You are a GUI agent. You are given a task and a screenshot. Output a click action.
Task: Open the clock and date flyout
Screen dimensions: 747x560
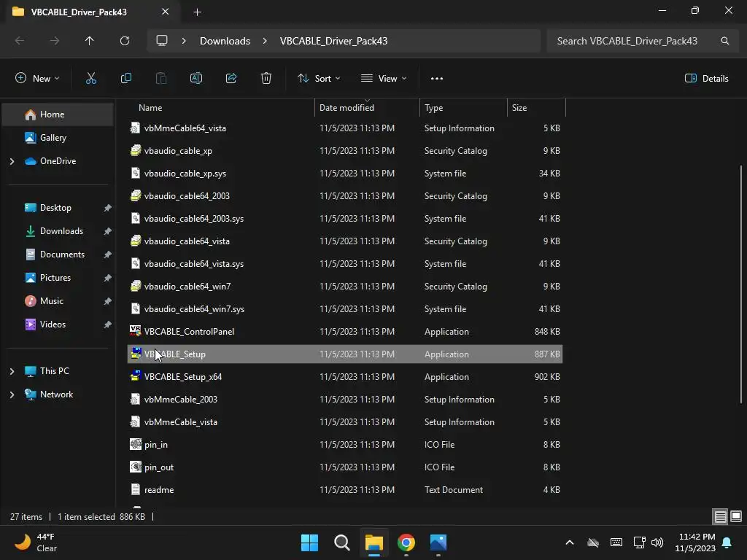click(695, 542)
